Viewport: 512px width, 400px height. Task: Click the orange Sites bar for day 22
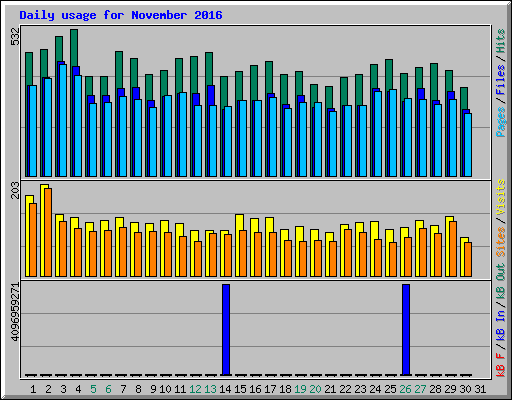(348, 253)
